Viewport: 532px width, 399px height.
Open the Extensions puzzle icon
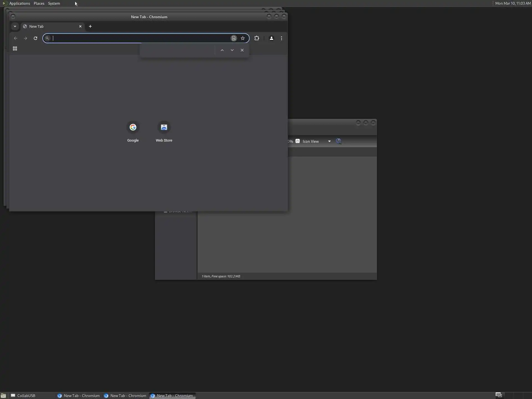257,38
